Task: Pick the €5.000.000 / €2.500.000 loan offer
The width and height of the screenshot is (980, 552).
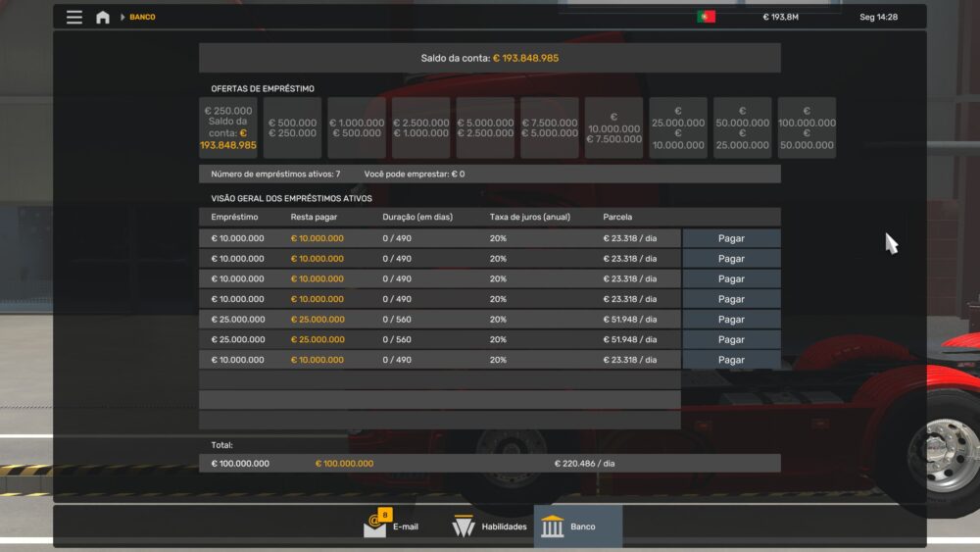Action: pyautogui.click(x=485, y=127)
